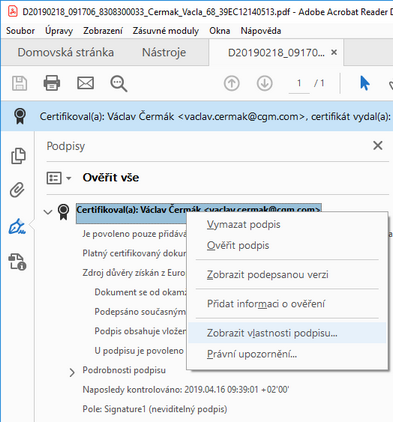
Task: Open page thumbnails sidebar icon
Action: [x=18, y=156]
